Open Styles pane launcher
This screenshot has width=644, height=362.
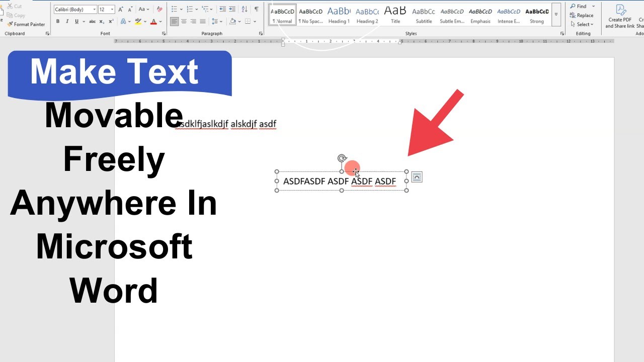click(x=562, y=33)
